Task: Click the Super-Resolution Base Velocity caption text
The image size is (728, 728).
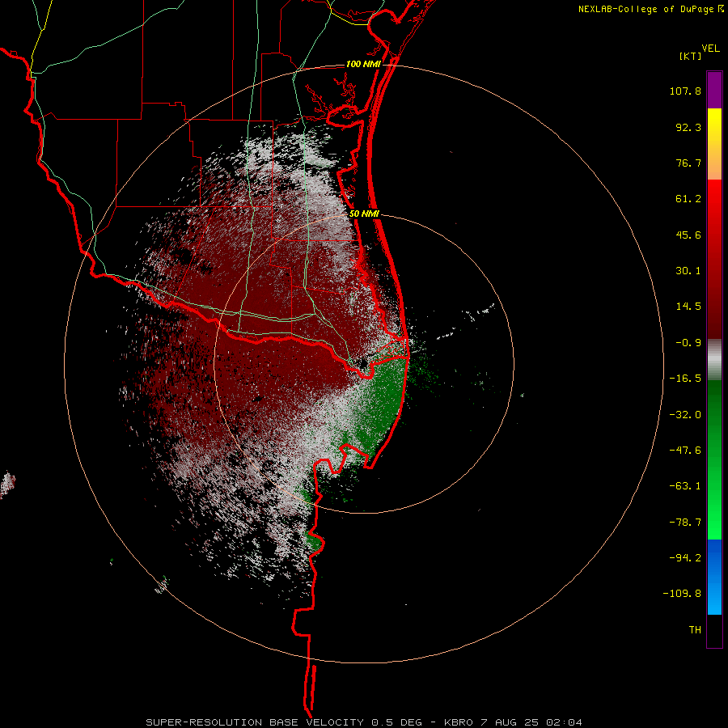Action: click(364, 722)
